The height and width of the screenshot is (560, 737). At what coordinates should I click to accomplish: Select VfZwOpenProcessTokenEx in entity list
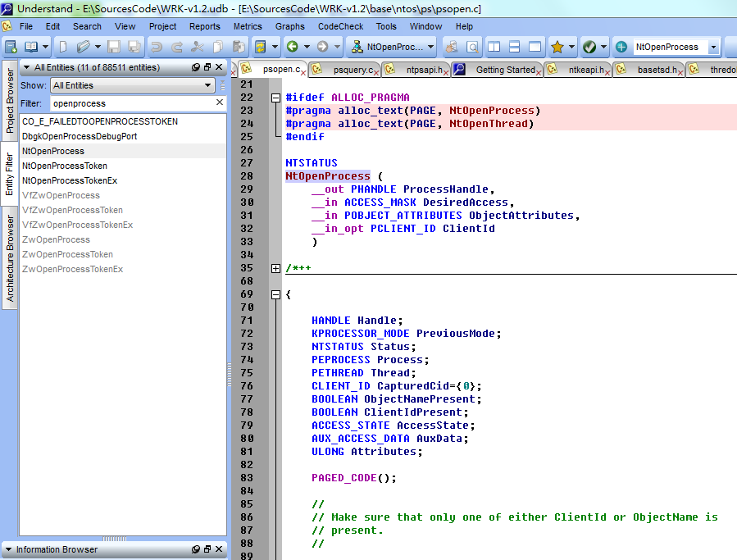pyautogui.click(x=77, y=225)
